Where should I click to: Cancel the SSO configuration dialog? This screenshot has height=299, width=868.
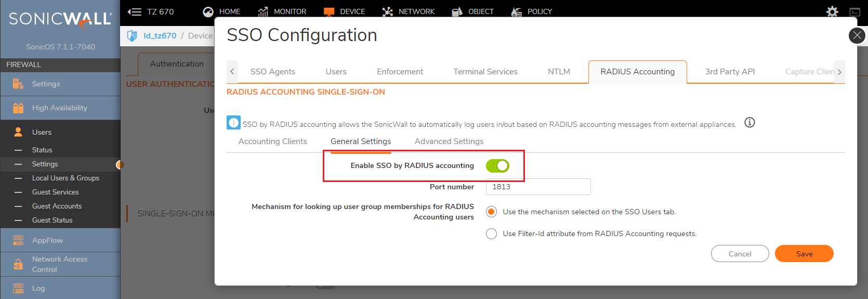740,254
